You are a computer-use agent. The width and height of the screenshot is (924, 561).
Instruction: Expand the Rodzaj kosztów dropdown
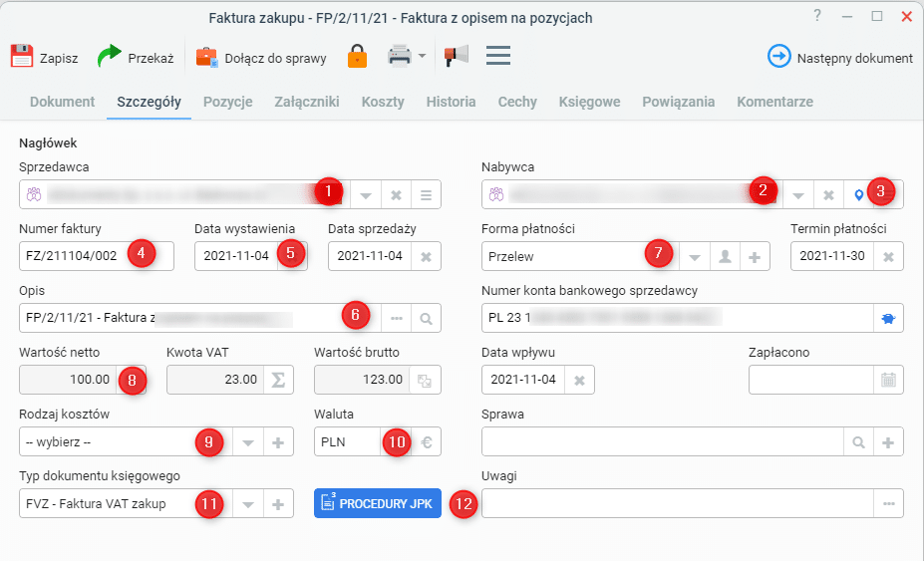(x=248, y=442)
